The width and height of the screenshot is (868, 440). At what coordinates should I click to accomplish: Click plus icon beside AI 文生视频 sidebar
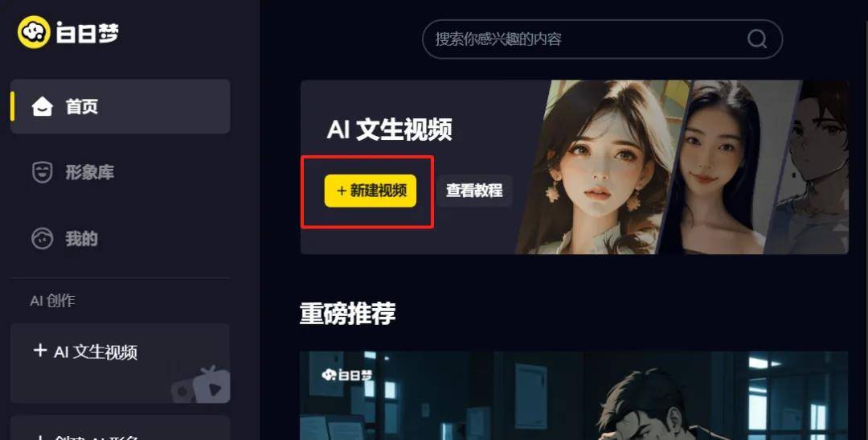[x=40, y=351]
